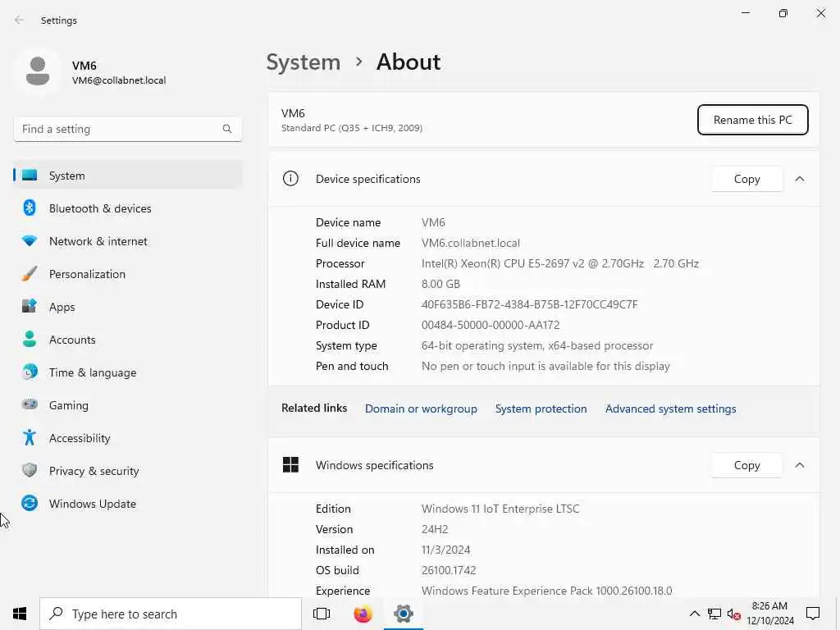Click the VM6 user avatar icon
The width and height of the screenshot is (840, 630).
tap(38, 71)
